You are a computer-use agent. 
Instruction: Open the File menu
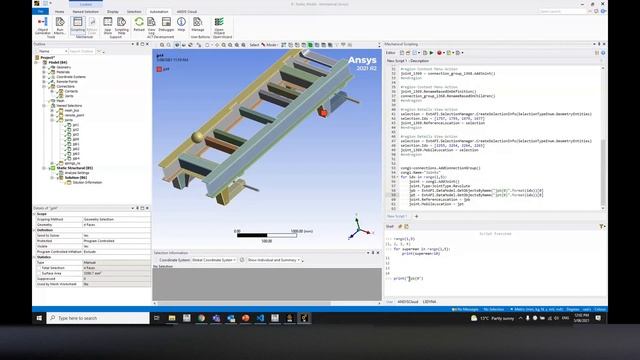tap(40, 11)
